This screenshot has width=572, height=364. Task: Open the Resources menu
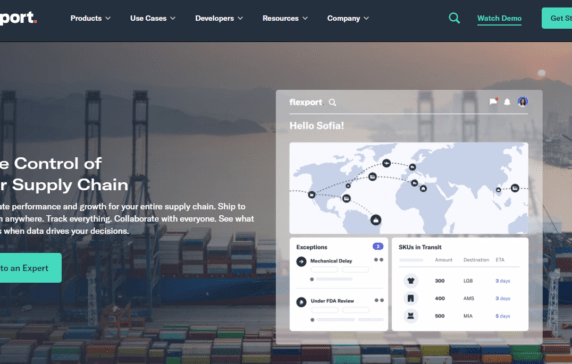[285, 18]
